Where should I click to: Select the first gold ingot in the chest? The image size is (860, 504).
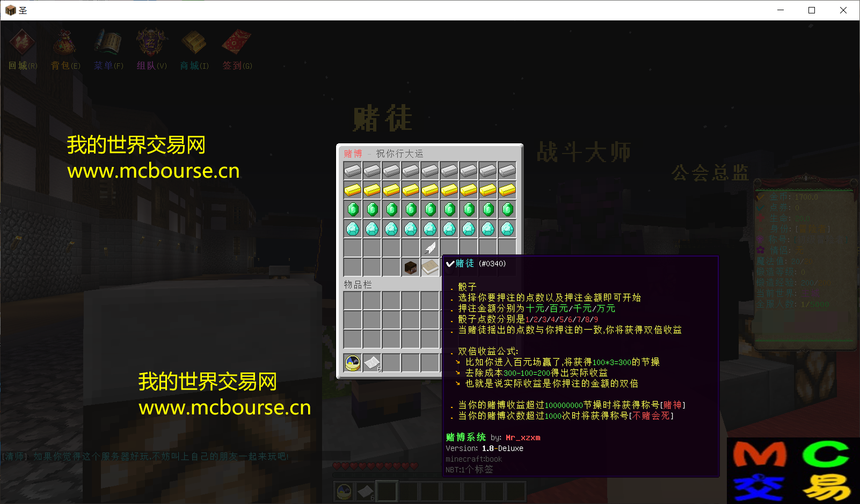point(353,190)
